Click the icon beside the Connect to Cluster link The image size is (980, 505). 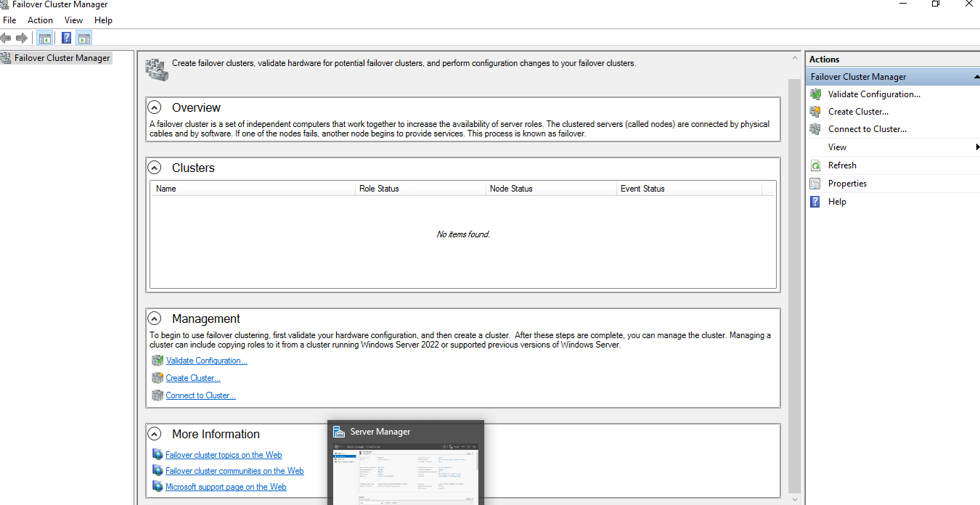(x=158, y=395)
